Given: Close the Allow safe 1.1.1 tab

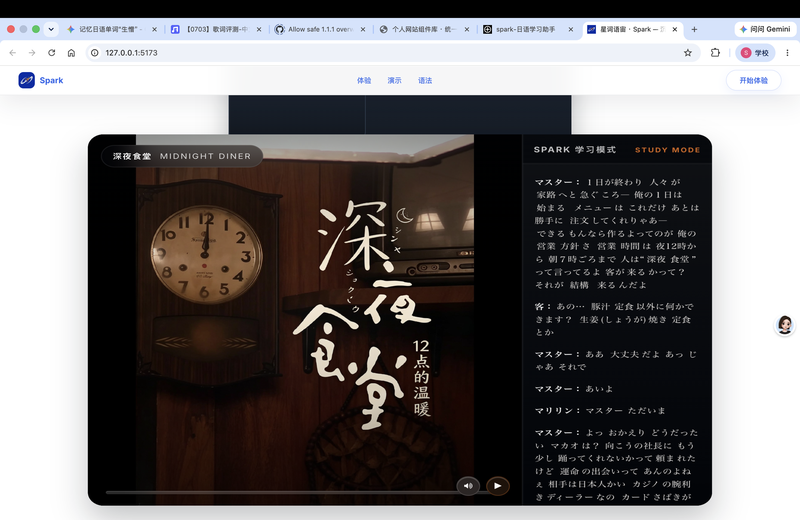Looking at the screenshot, I should click(x=363, y=30).
